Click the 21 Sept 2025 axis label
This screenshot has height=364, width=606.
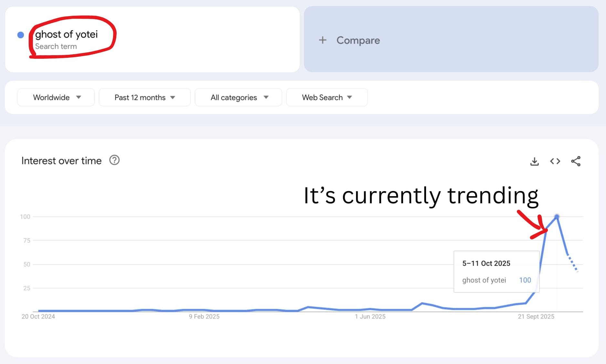pyautogui.click(x=536, y=317)
